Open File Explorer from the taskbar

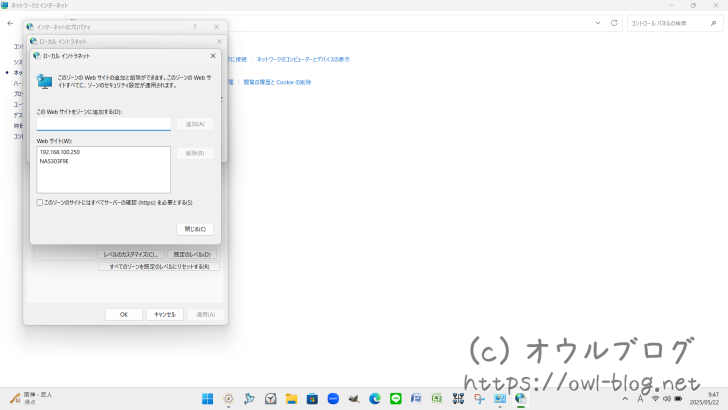click(291, 398)
